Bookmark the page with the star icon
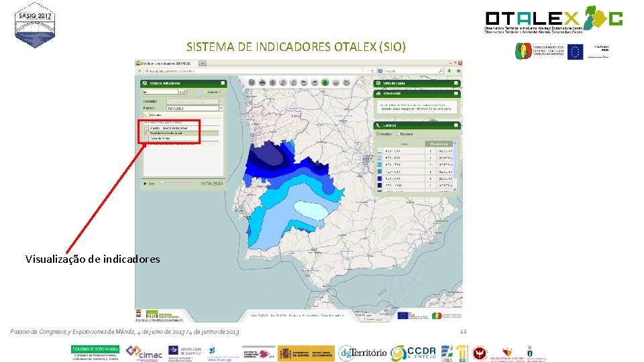 coord(363,71)
